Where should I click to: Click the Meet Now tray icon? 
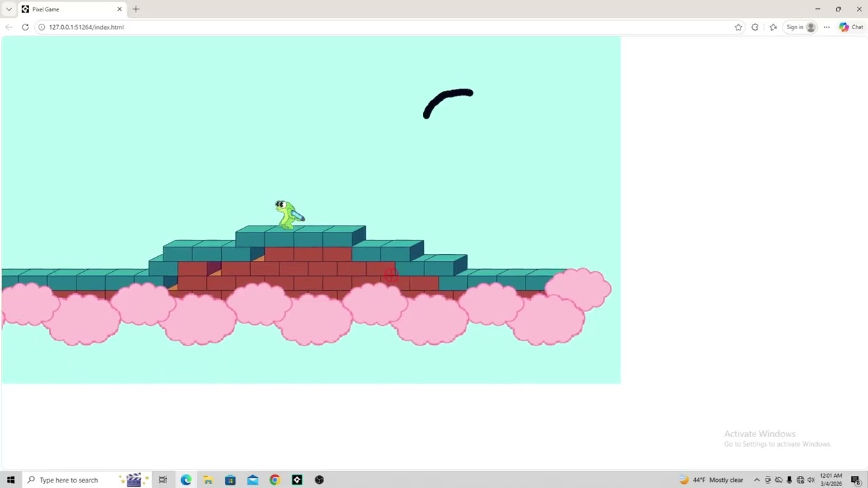pyautogui.click(x=768, y=480)
